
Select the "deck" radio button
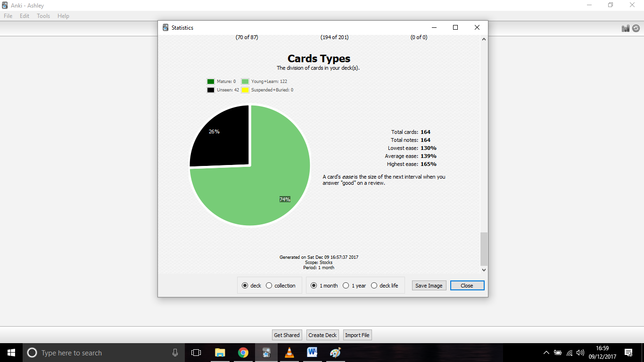[x=251, y=286]
